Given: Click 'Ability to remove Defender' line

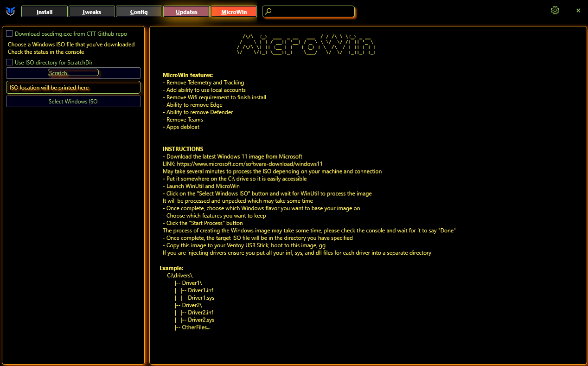Looking at the screenshot, I should [x=198, y=112].
